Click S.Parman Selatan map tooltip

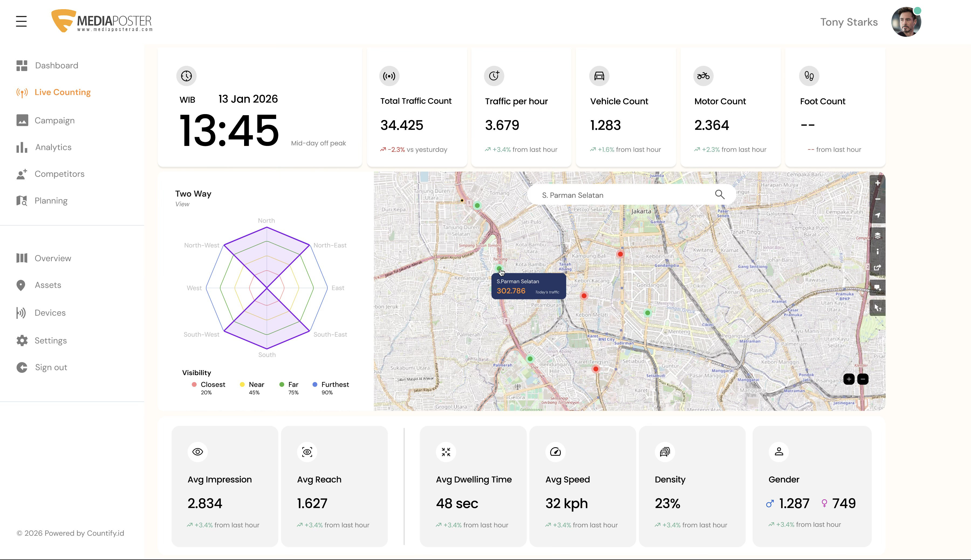pos(528,286)
